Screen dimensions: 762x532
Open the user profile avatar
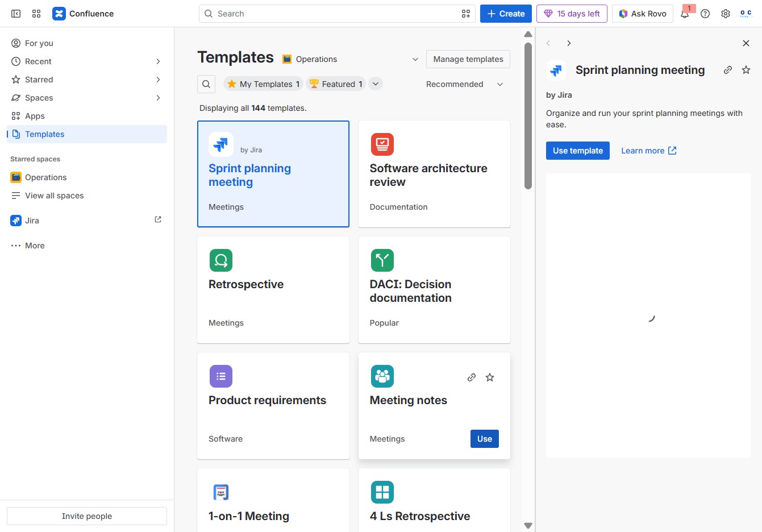point(746,14)
